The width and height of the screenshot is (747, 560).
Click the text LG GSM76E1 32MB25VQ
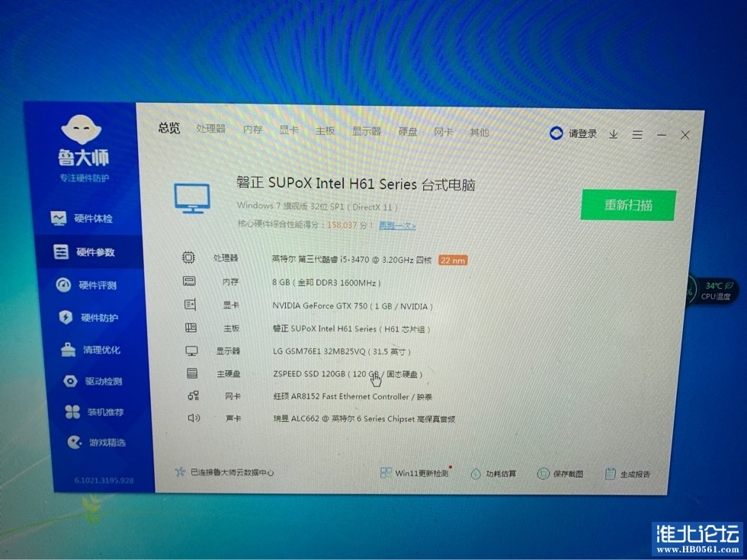click(319, 351)
